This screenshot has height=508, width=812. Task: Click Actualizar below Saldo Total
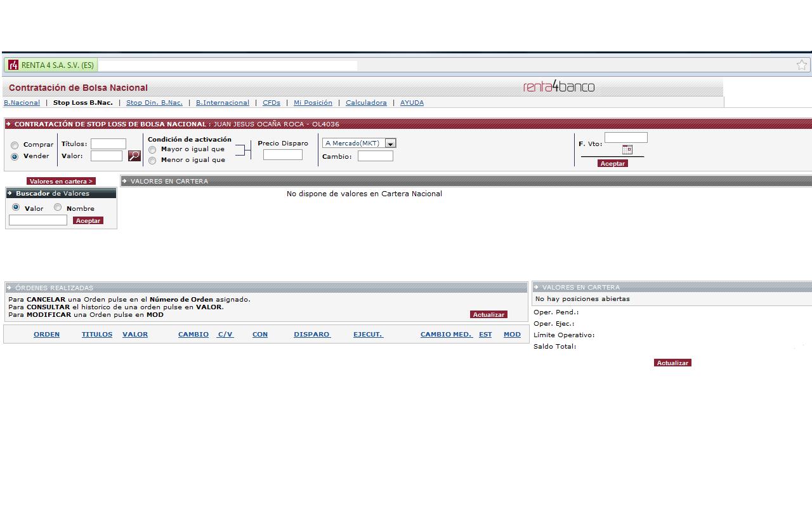672,363
